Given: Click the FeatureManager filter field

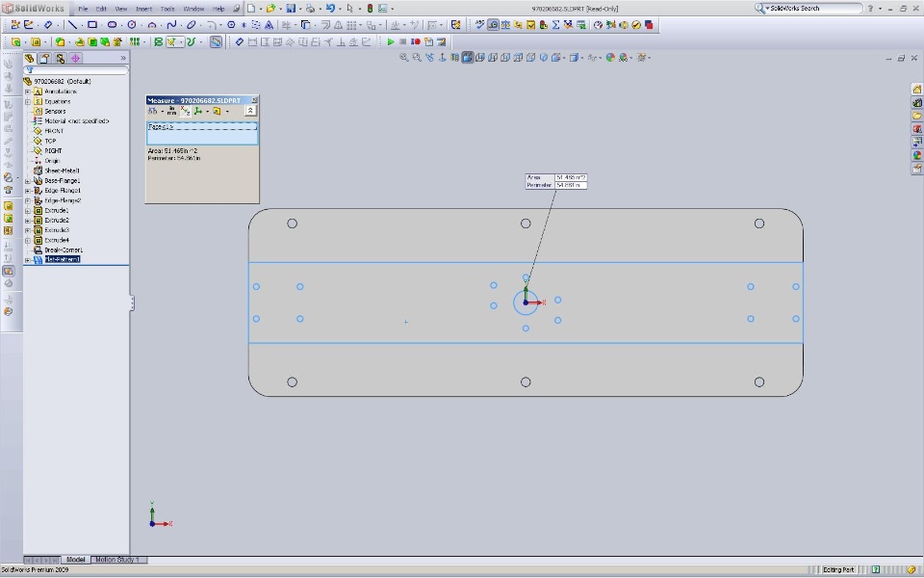Looking at the screenshot, I should pyautogui.click(x=76, y=70).
